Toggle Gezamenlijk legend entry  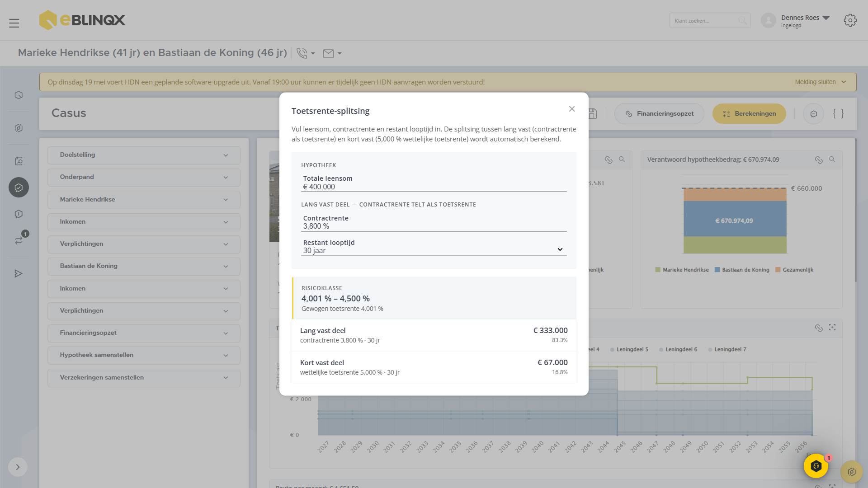pos(794,270)
